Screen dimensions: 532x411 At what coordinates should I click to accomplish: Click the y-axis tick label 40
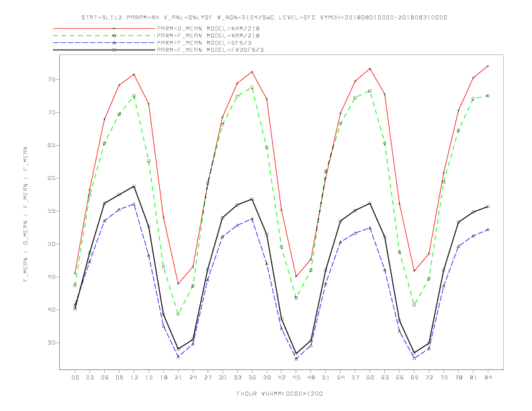point(52,310)
